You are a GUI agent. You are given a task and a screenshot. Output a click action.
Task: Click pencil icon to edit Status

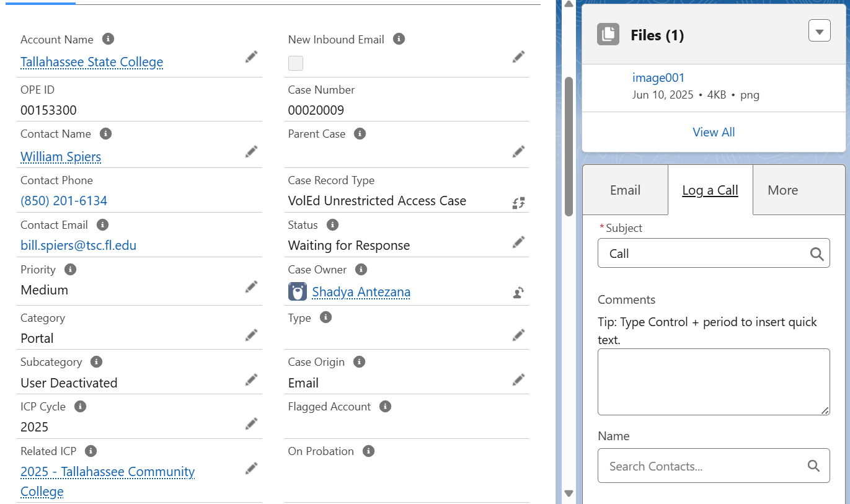pyautogui.click(x=519, y=242)
